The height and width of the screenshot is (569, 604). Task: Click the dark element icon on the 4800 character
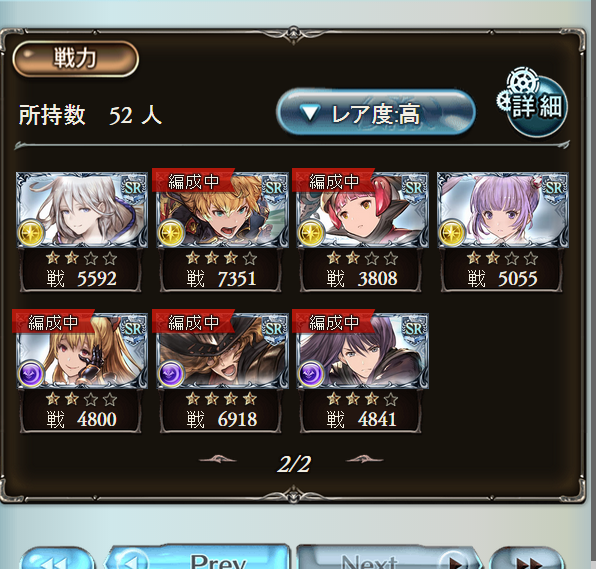point(31,373)
